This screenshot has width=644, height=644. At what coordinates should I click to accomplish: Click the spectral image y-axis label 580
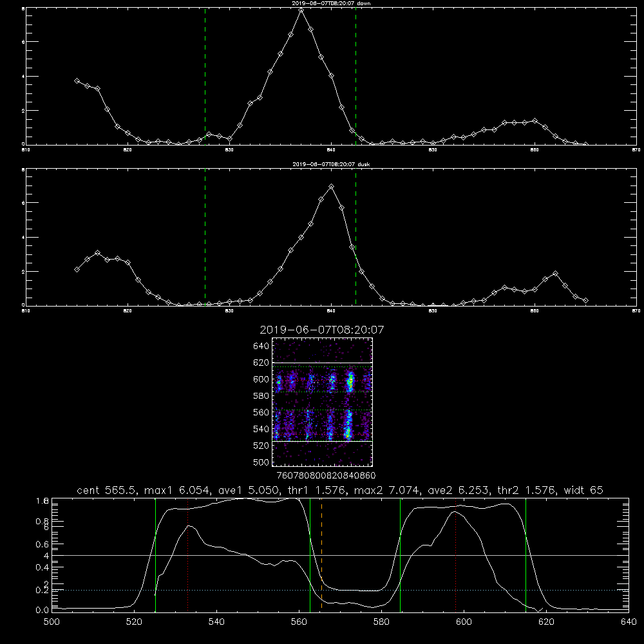pyautogui.click(x=261, y=396)
